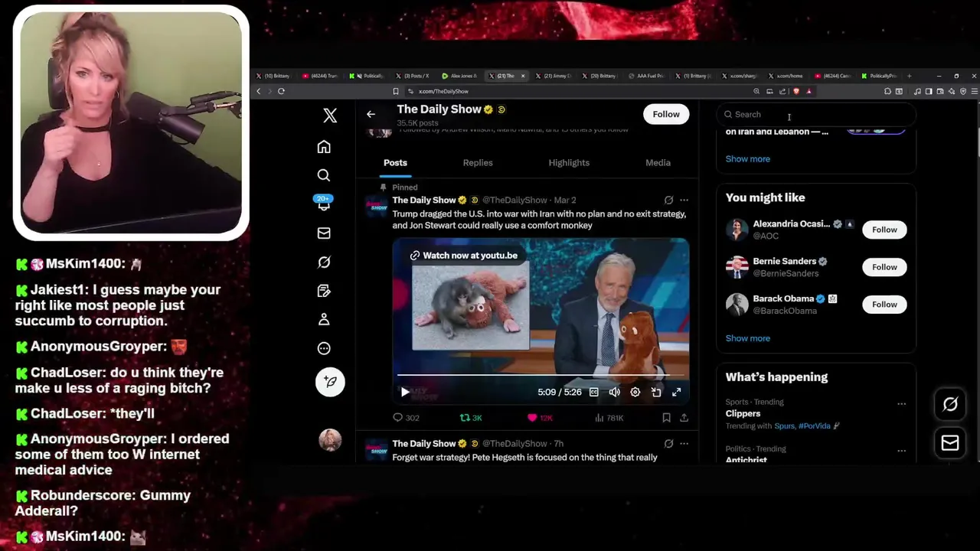This screenshot has height=551, width=980.
Task: Mute the video volume
Action: (614, 392)
